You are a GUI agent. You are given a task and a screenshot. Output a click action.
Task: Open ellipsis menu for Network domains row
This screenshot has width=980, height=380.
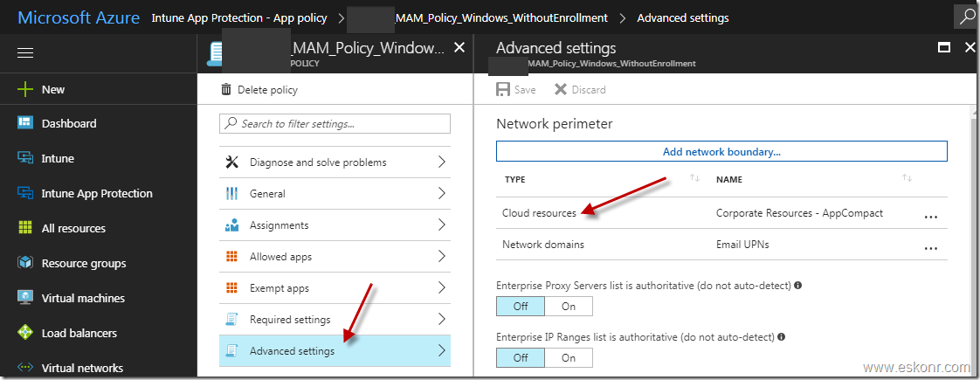(x=930, y=247)
